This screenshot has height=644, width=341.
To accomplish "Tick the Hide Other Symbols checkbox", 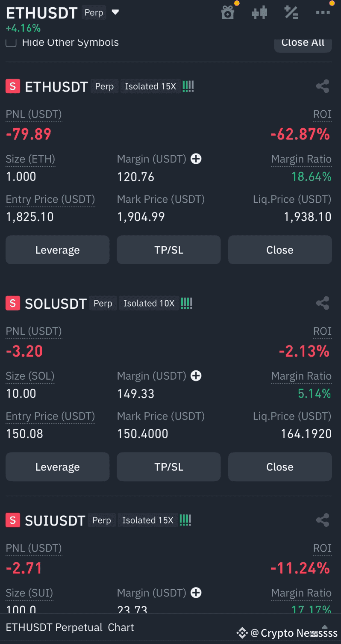I will pyautogui.click(x=11, y=42).
